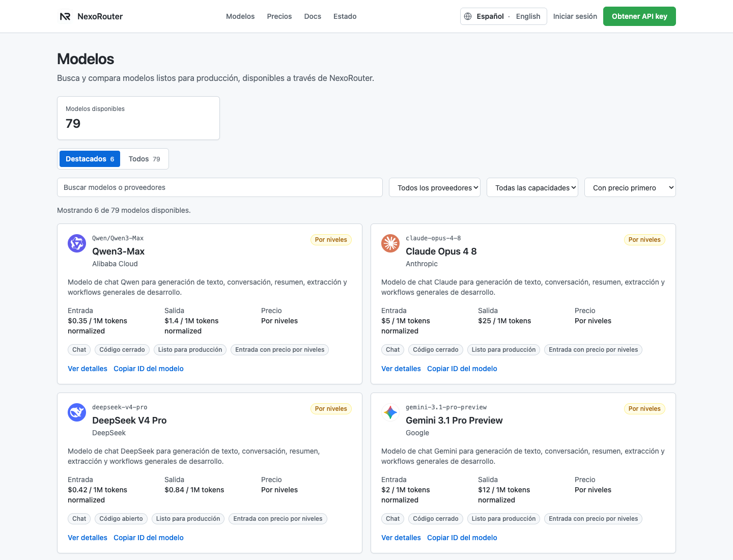Open Ver detalles for Qwen3-Max
This screenshot has width=733, height=560.
(88, 369)
